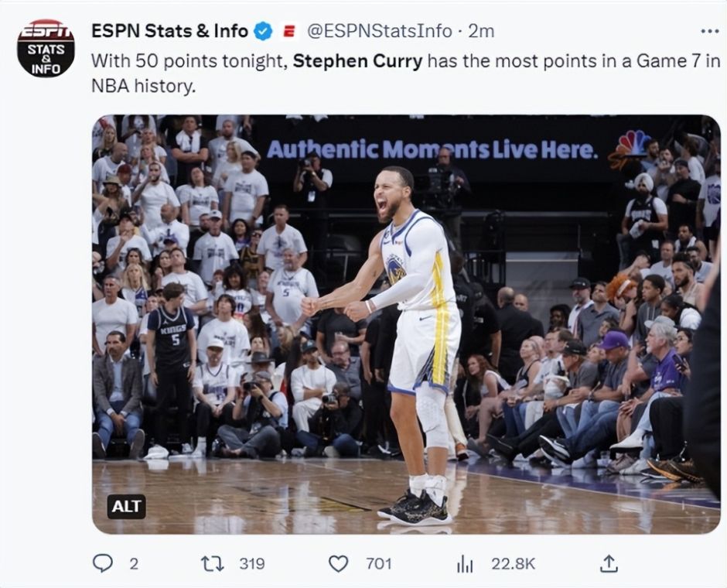The width and height of the screenshot is (727, 588).
Task: Click the share upload arrow icon
Action: [609, 563]
